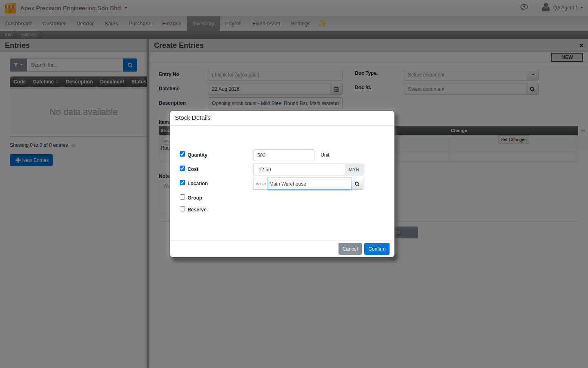Enable the Group checkbox
This screenshot has width=588, height=368.
(182, 197)
